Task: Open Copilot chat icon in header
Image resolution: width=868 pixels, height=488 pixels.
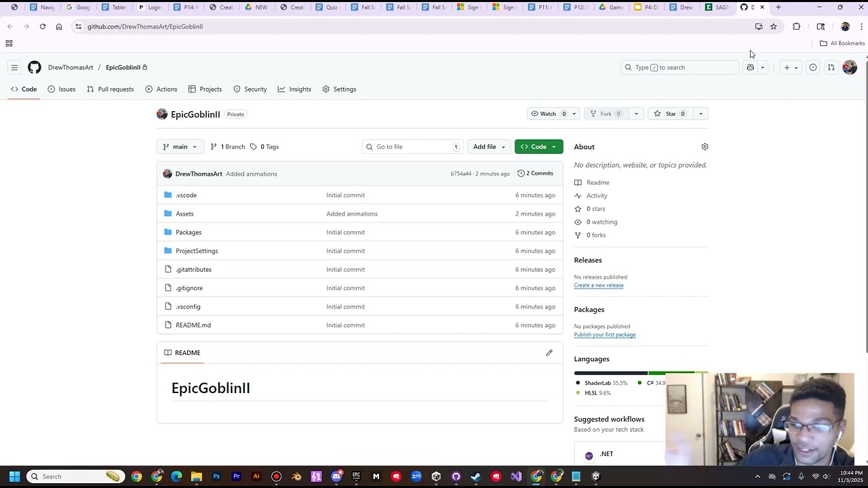Action: tap(750, 67)
